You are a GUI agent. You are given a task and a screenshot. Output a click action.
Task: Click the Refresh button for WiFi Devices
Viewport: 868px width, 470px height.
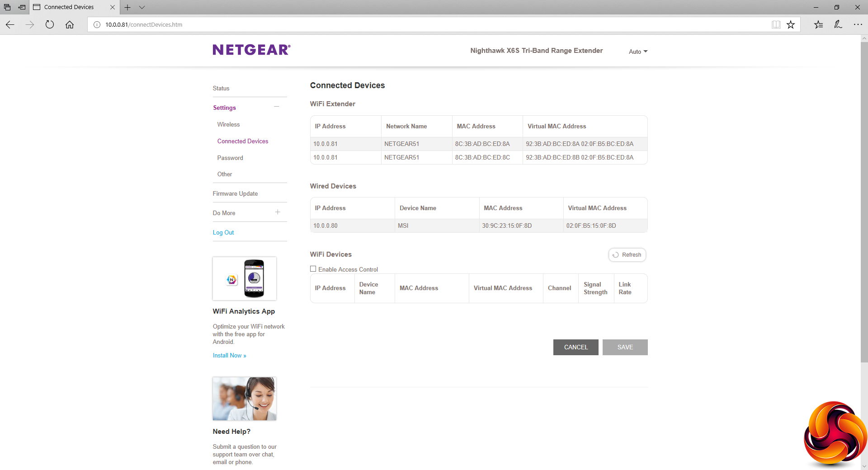pos(627,255)
